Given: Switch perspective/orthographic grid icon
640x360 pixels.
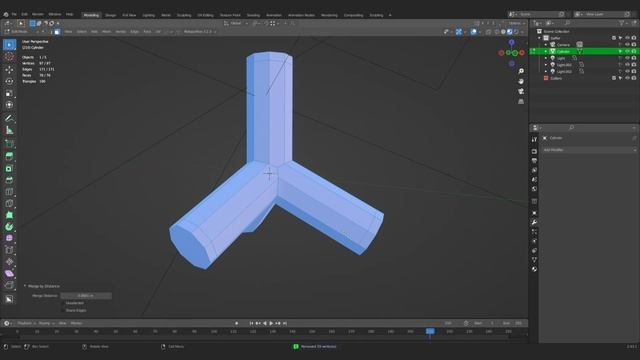Looking at the screenshot, I should click(521, 101).
